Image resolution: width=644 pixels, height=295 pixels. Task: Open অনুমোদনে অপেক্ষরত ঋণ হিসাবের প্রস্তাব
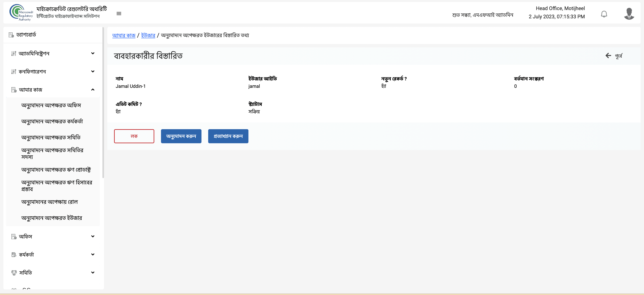pos(57,186)
